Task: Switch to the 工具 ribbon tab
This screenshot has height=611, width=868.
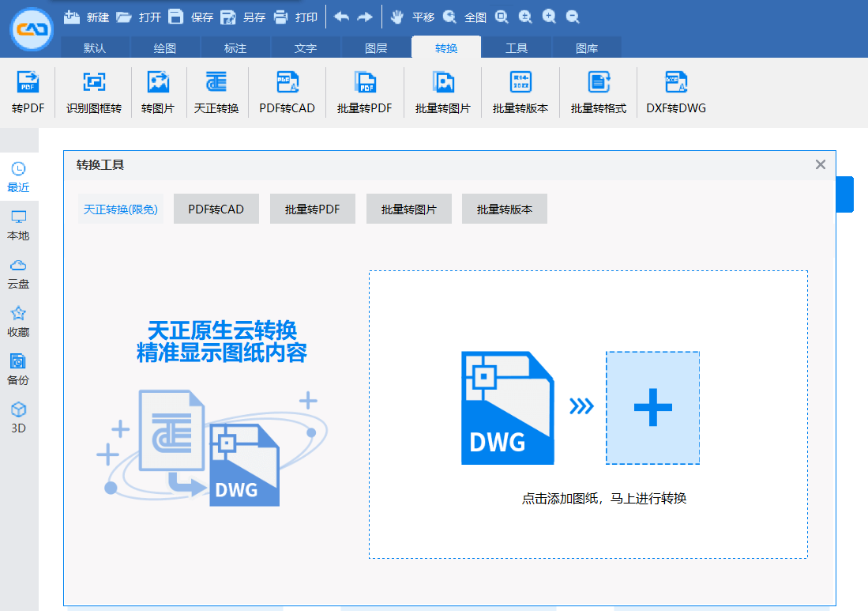Action: pos(517,47)
